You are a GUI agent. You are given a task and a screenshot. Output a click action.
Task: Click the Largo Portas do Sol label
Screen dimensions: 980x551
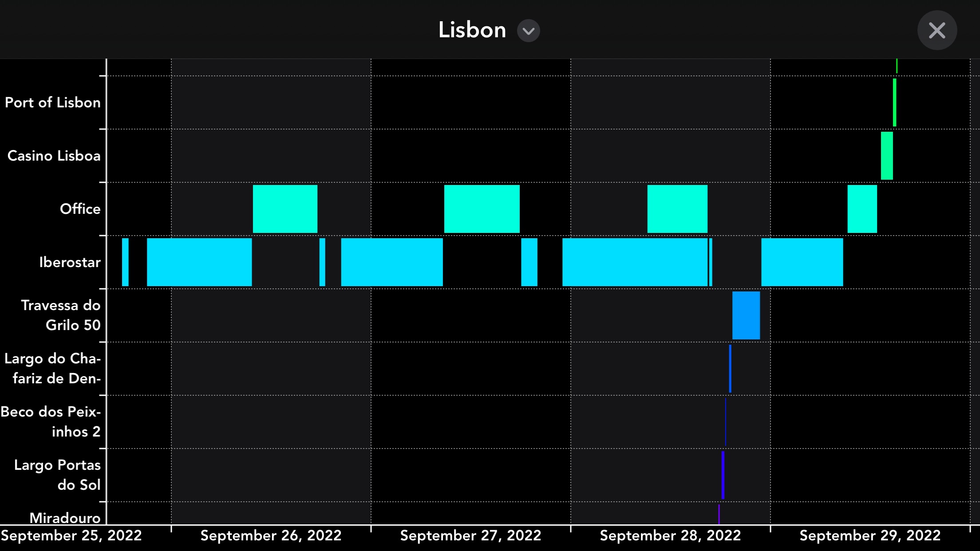(x=58, y=475)
